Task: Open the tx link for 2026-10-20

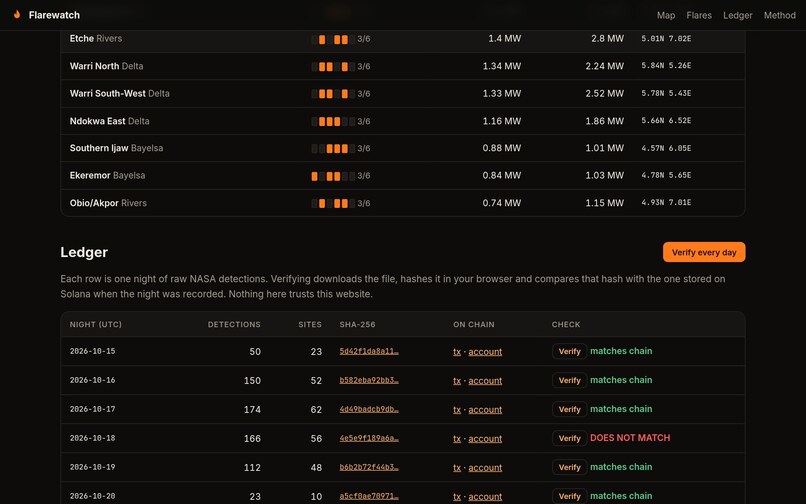Action: pyautogui.click(x=457, y=497)
